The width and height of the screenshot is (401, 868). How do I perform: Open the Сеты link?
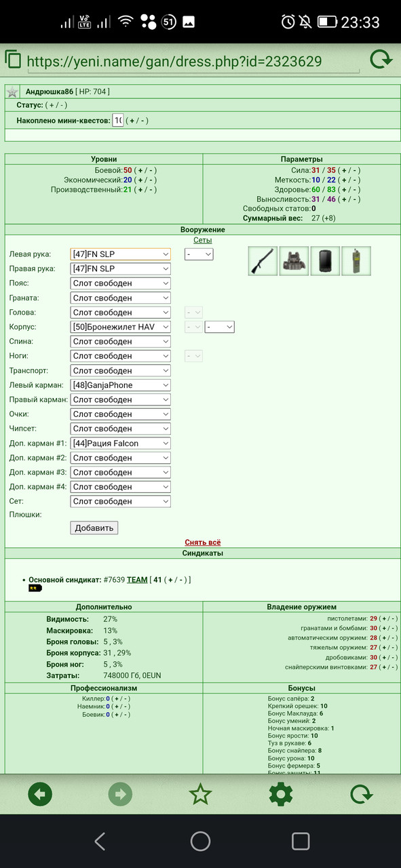(203, 240)
